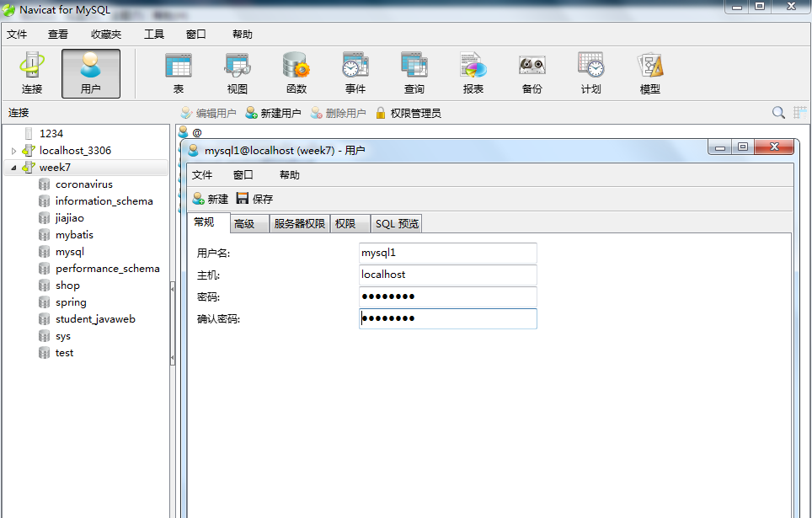Open the 查询 (Query) toolbar icon
Screen dimensions: 812x518
(x=414, y=73)
